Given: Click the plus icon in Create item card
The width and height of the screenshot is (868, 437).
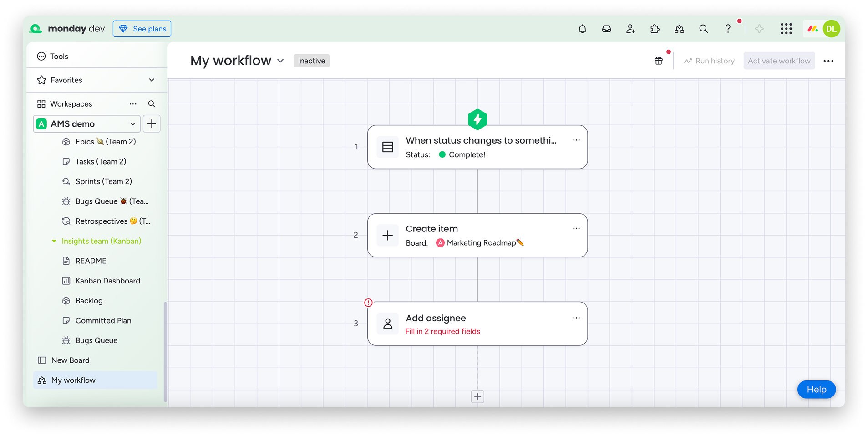Looking at the screenshot, I should [388, 235].
